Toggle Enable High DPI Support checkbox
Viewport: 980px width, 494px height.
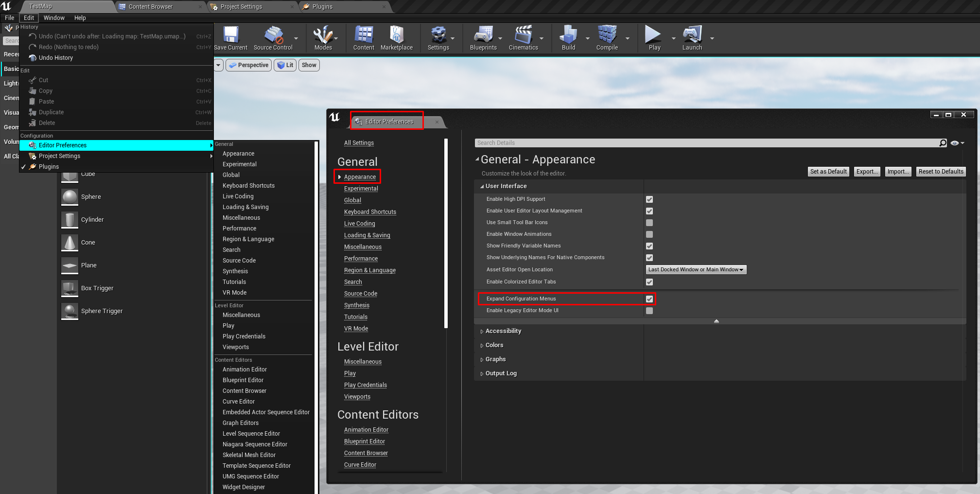point(649,199)
